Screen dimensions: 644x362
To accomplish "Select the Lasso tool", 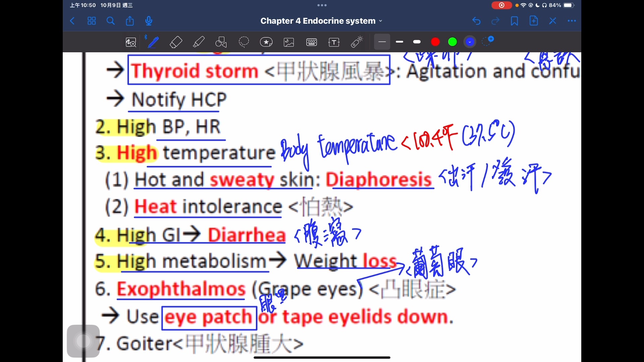I will tap(244, 42).
